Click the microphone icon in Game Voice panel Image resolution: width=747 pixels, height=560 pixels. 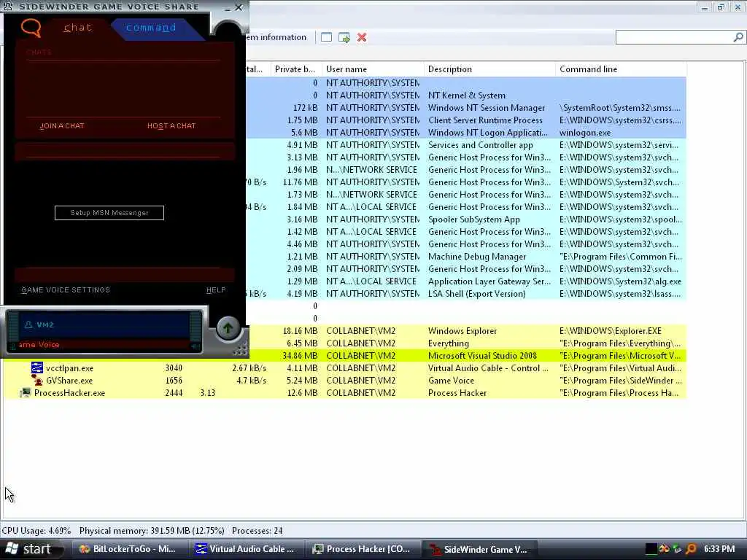click(13, 346)
